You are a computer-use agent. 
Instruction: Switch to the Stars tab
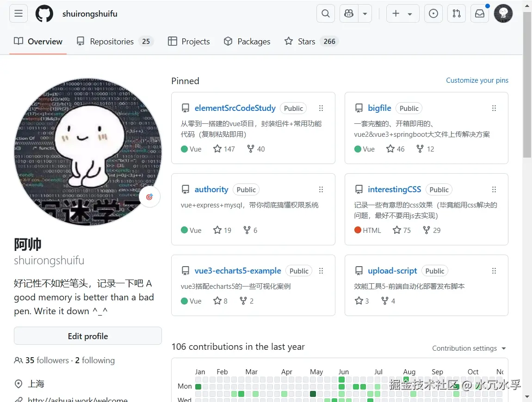306,41
